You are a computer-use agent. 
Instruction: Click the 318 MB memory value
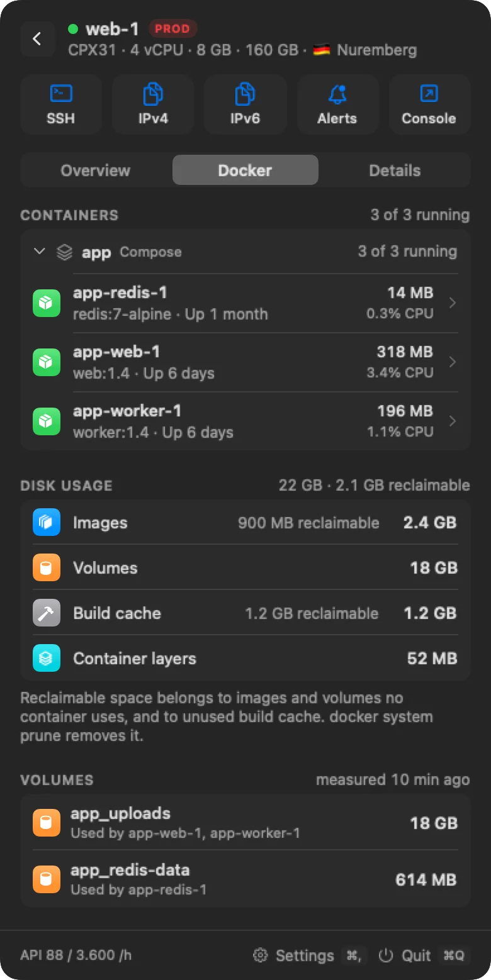click(405, 352)
